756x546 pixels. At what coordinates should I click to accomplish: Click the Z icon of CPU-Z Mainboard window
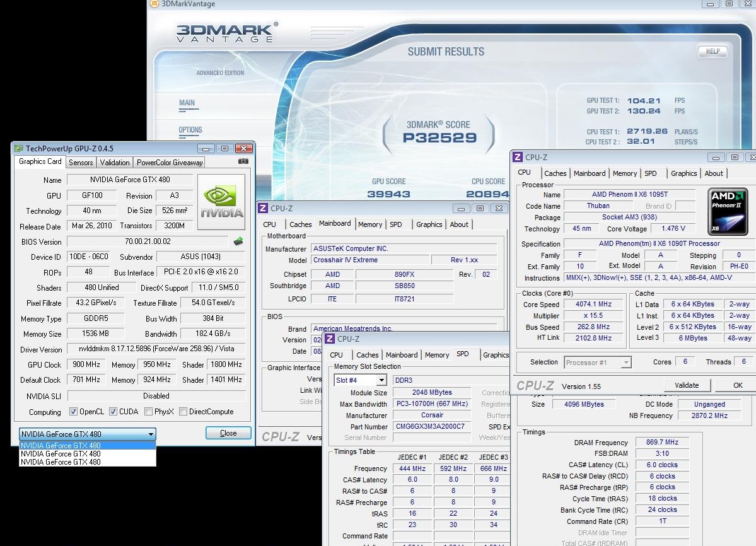263,208
